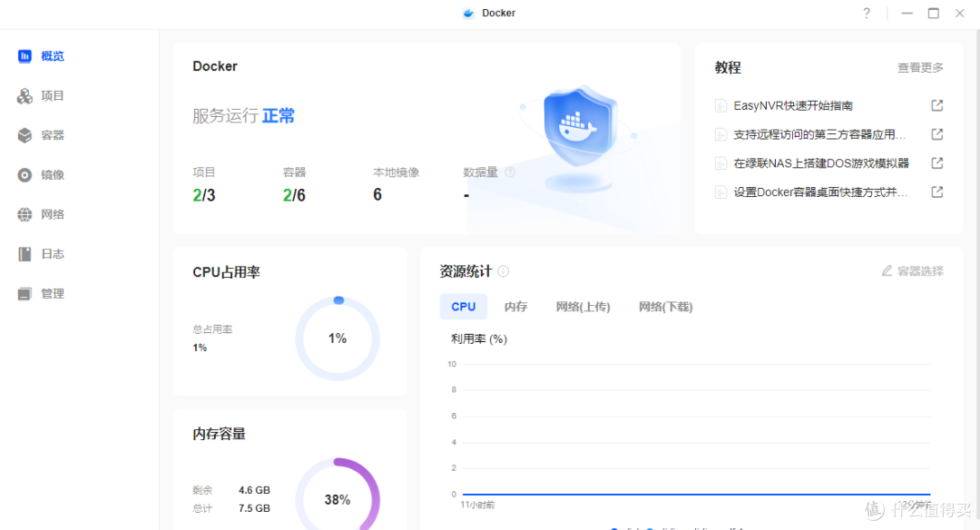Viewport: 980px width, 530px height.
Task: Click the Projects (项目) cubes icon
Action: coord(24,95)
